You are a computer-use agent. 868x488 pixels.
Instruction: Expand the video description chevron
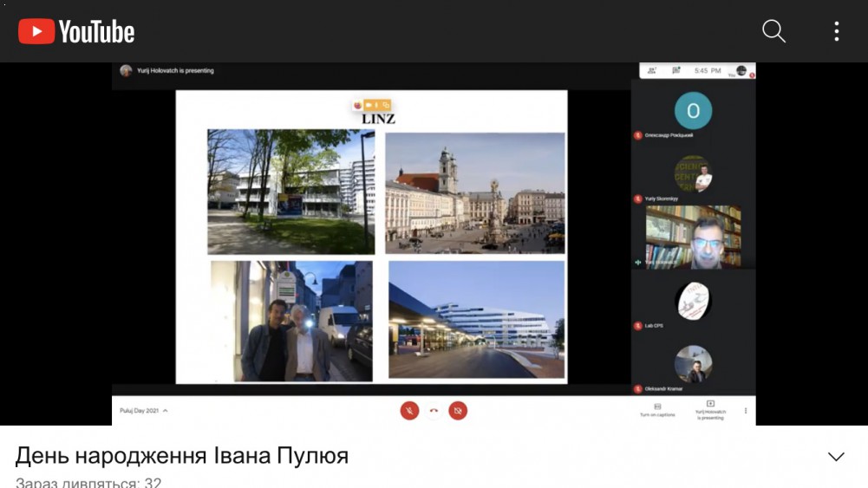[836, 457]
